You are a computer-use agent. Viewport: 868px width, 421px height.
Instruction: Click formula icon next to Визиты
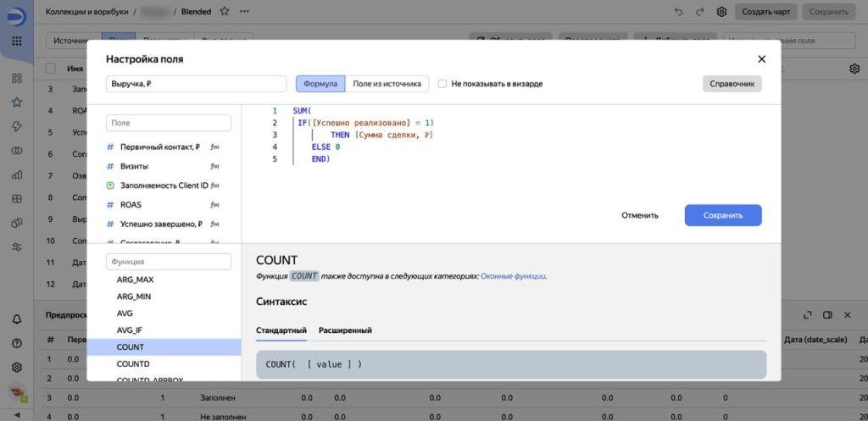(214, 167)
